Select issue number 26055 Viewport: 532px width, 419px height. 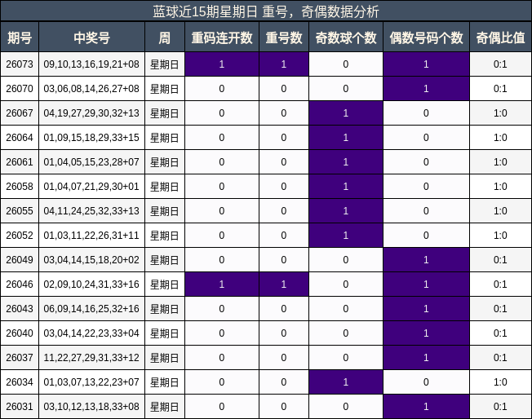tap(20, 210)
